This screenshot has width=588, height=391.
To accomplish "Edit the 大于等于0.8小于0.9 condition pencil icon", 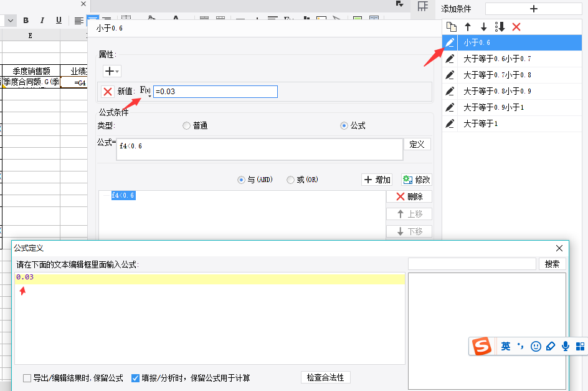I will (450, 91).
